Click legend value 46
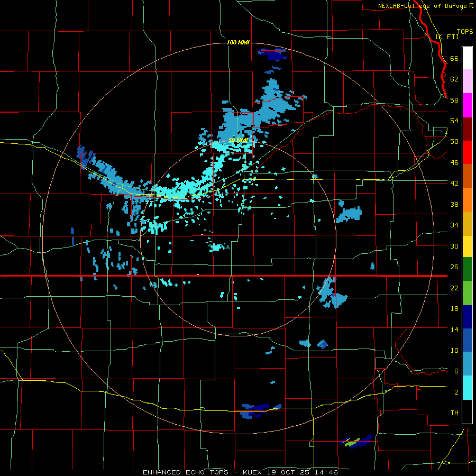Screen dimensions: 476x476 coord(454,163)
